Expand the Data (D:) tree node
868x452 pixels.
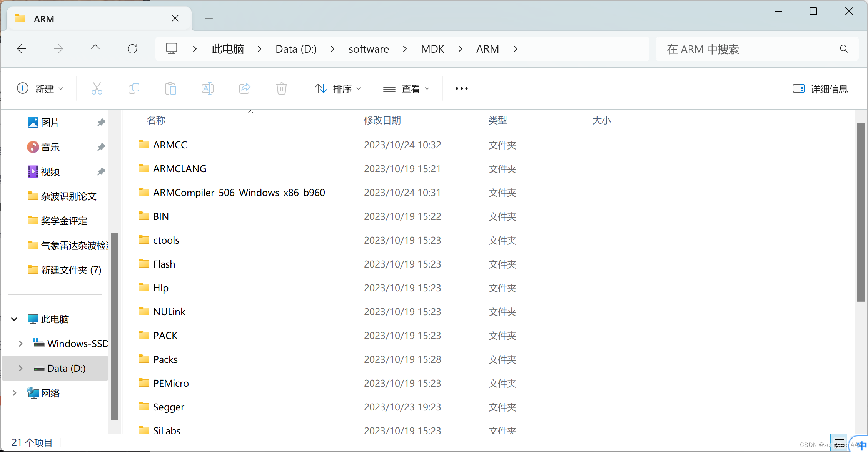point(20,368)
